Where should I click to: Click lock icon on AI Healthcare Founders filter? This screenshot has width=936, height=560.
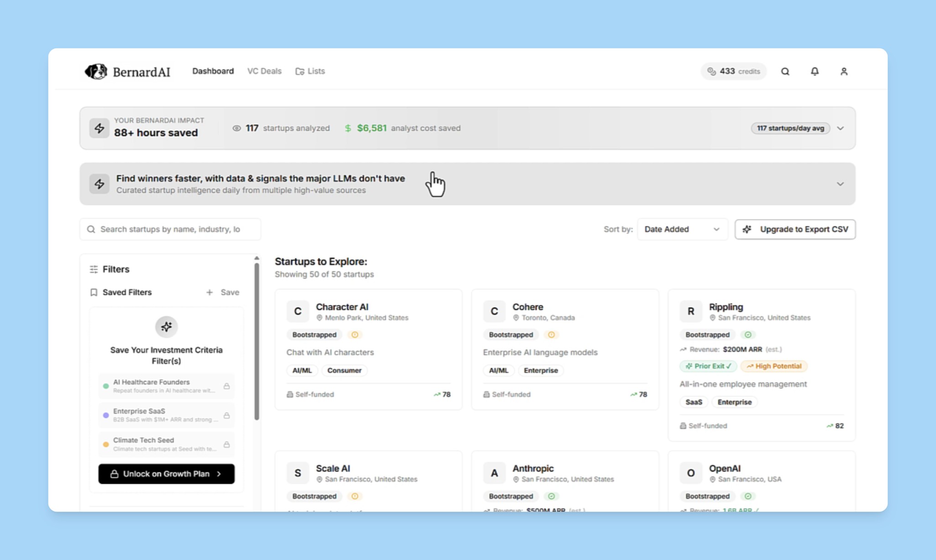[226, 386]
